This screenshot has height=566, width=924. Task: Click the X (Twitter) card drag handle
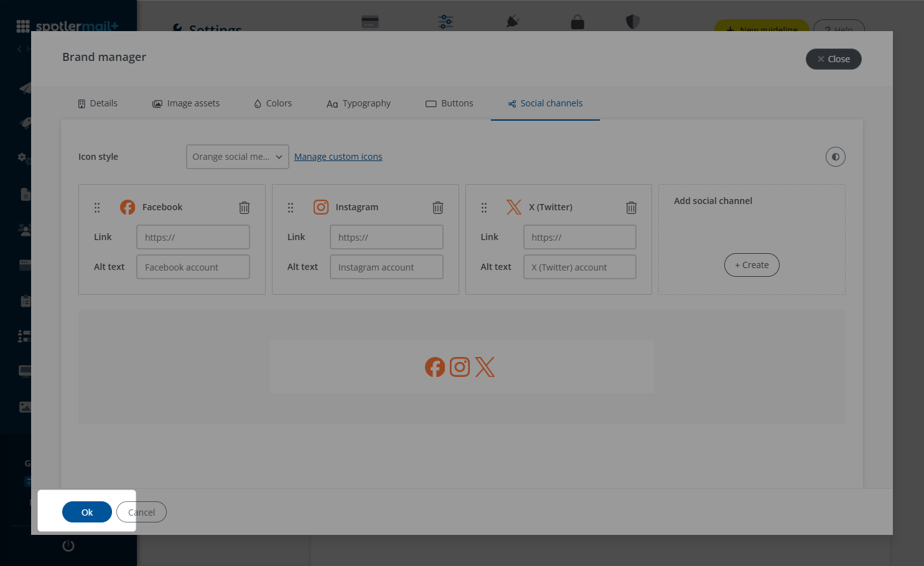tap(484, 208)
